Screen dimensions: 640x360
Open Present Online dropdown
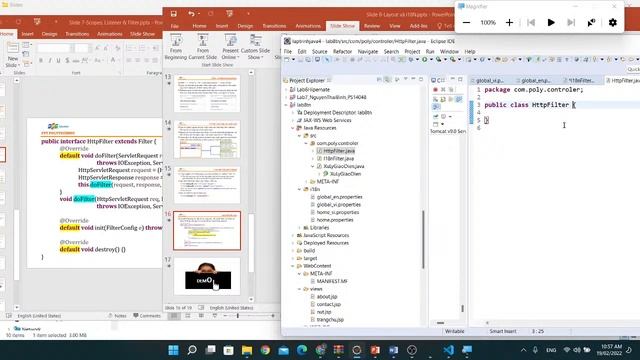click(x=230, y=47)
